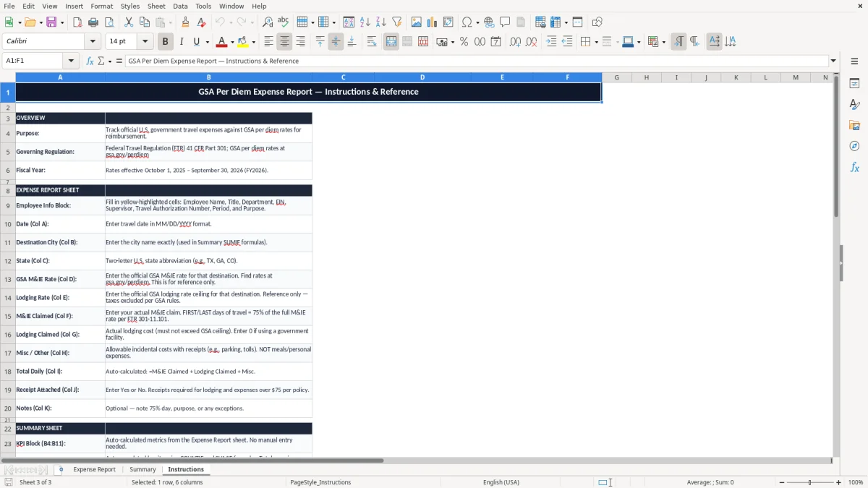Insert special character Omega icon
The width and height of the screenshot is (868, 488).
click(x=467, y=22)
